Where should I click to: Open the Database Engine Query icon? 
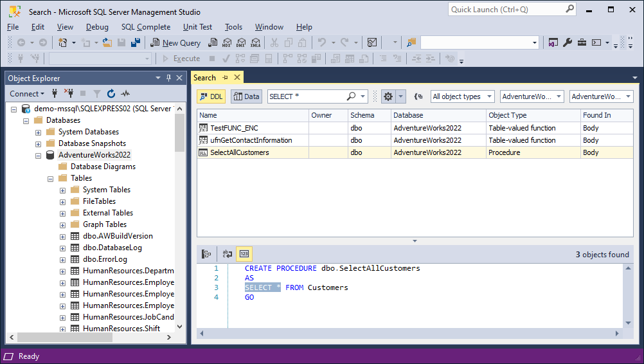[x=213, y=42]
